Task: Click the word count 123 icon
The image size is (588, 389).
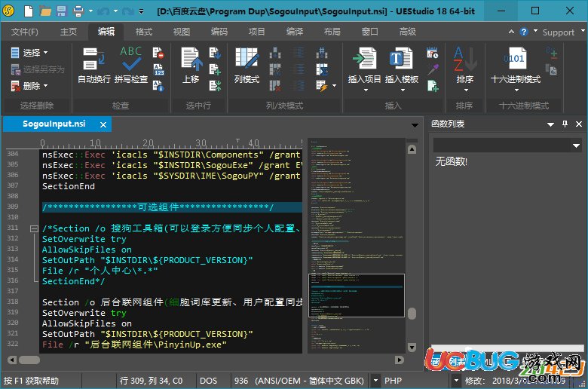Action: pyautogui.click(x=158, y=69)
